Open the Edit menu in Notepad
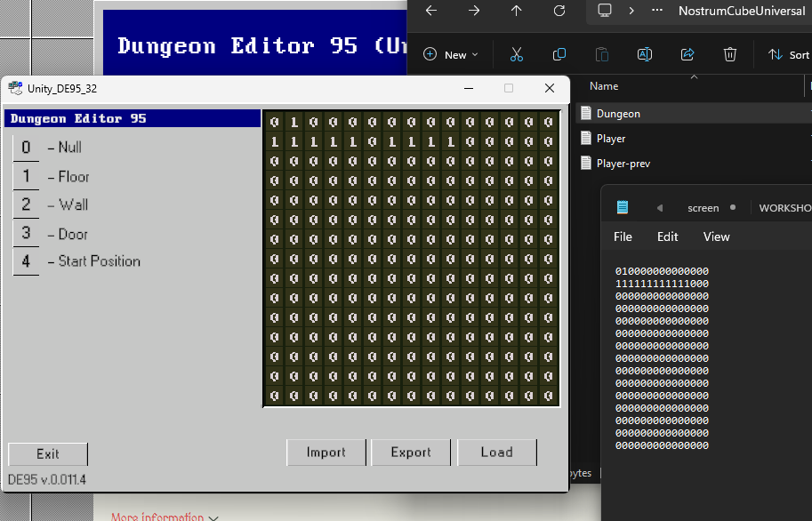Viewport: 812px width, 521px height. (668, 236)
